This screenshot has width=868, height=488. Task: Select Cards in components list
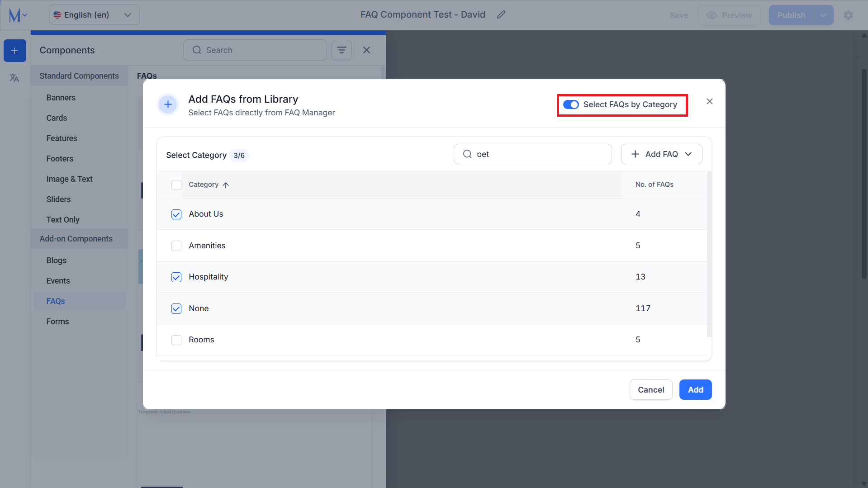(x=57, y=118)
